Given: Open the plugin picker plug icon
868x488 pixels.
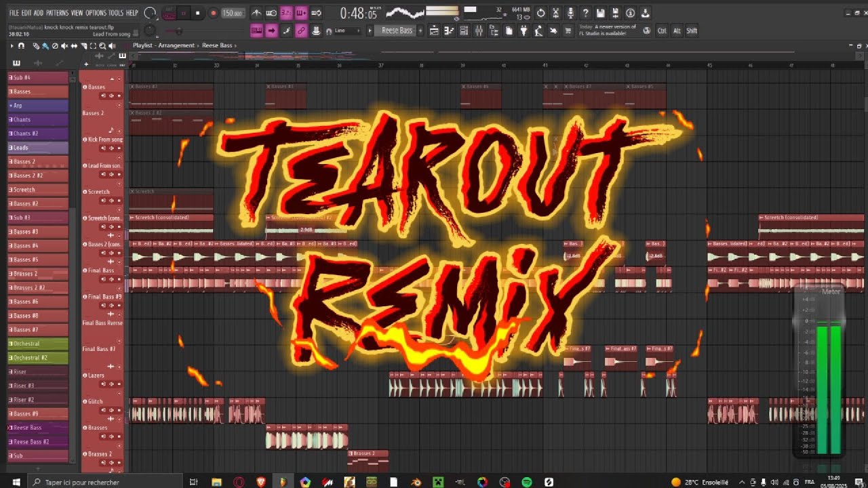Looking at the screenshot, I should tap(524, 30).
